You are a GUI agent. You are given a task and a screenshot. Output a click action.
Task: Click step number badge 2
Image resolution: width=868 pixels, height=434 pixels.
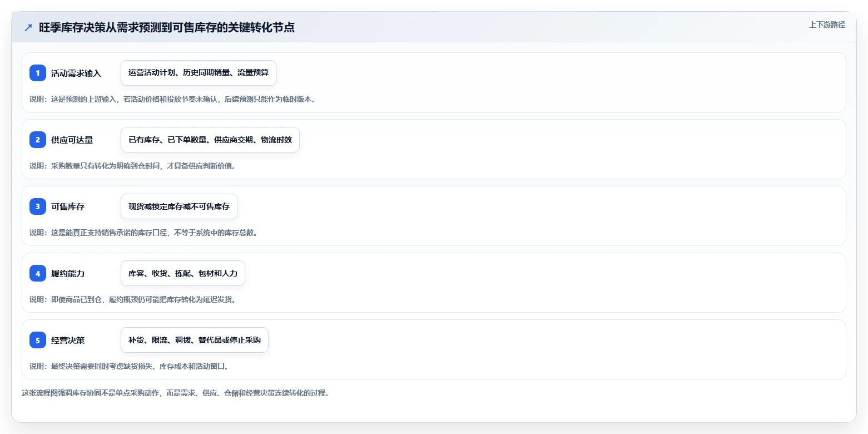38,140
